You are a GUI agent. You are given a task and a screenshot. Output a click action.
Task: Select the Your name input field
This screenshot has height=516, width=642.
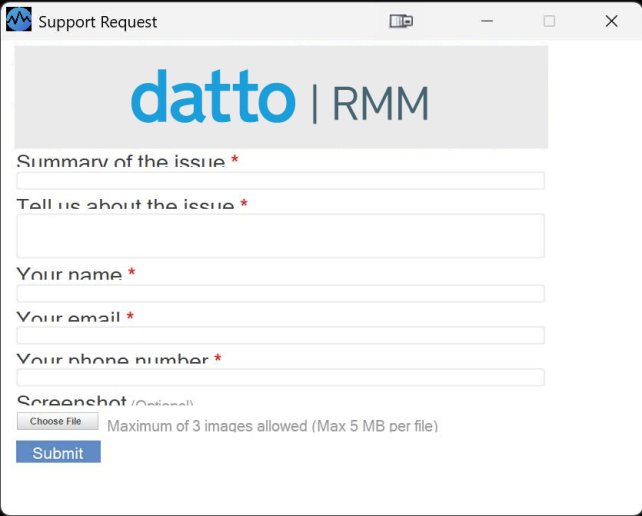click(x=280, y=294)
